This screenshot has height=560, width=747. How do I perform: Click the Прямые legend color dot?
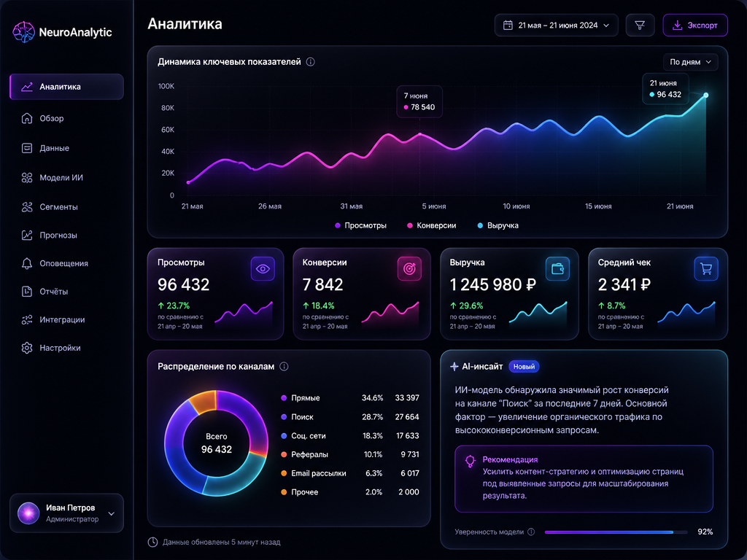(284, 397)
